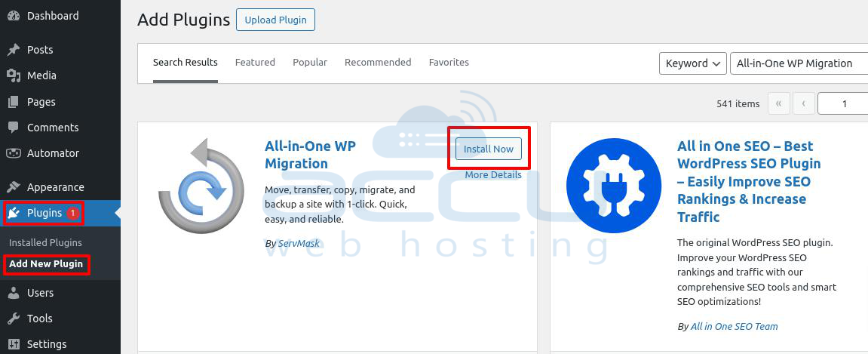Open All-in-One WP Migration title link

point(311,155)
